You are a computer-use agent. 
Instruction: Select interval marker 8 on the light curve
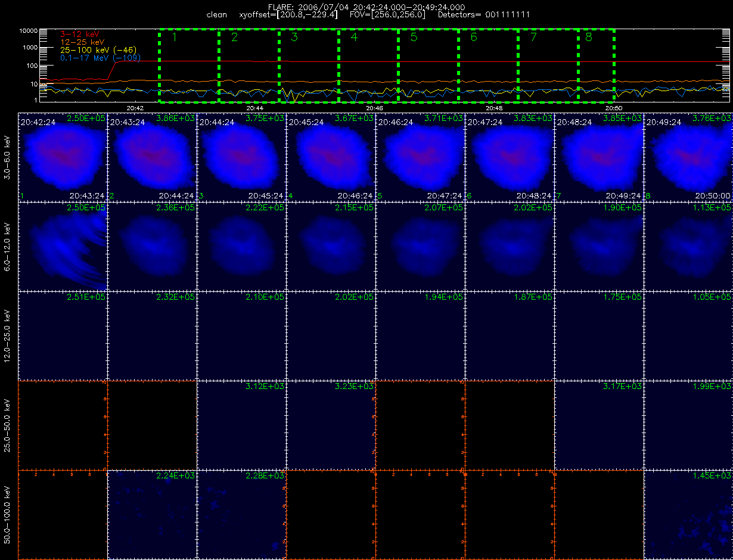(x=589, y=38)
